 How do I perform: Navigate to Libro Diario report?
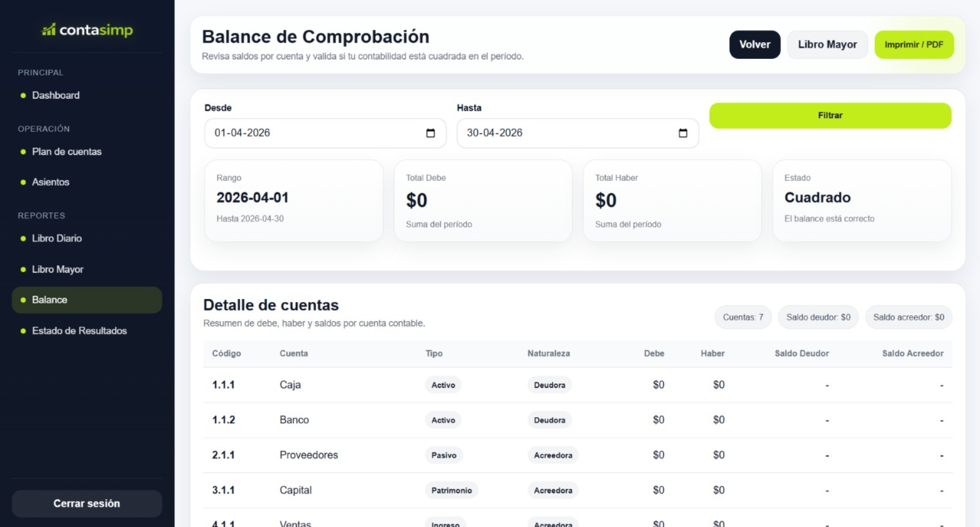(87, 238)
